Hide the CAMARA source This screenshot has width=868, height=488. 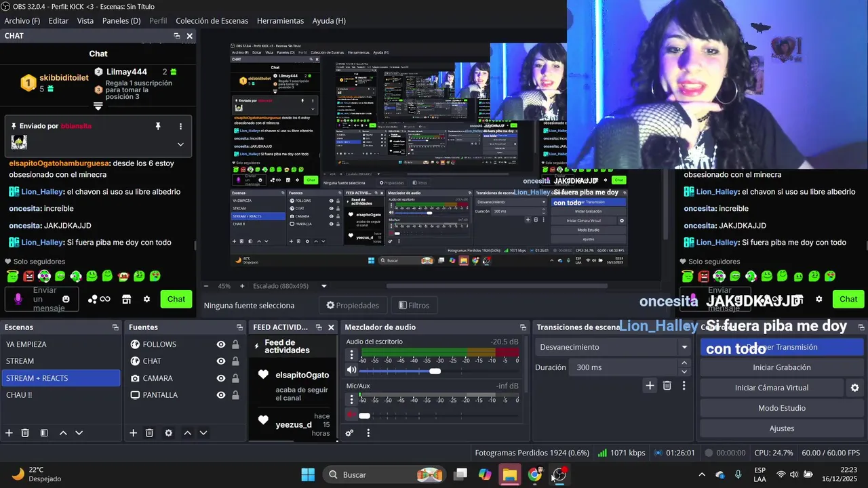221,378
